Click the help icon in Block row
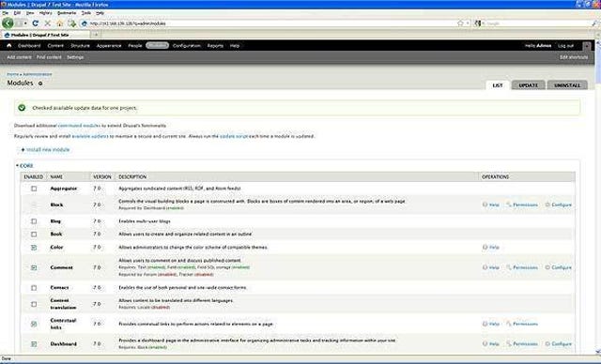The image size is (601, 364). tap(485, 205)
